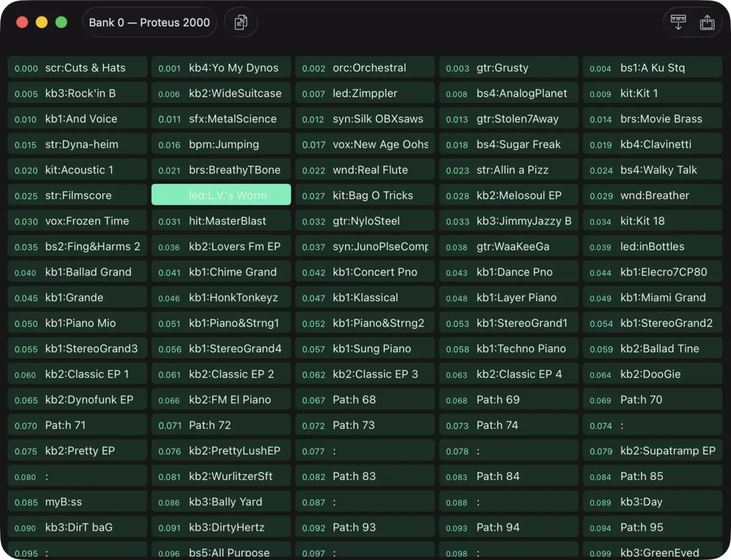Pick hit:MasterBlast
The height and width of the screenshot is (560, 731).
tap(221, 221)
